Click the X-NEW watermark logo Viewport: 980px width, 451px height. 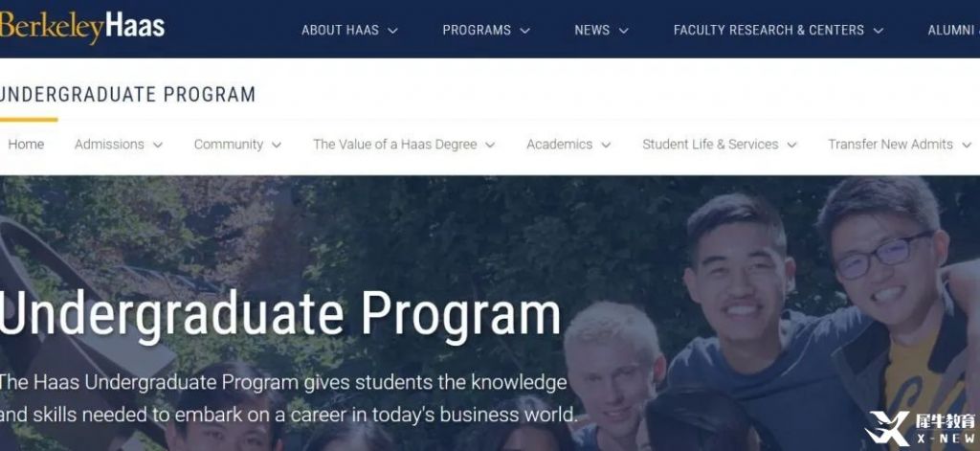point(922,428)
